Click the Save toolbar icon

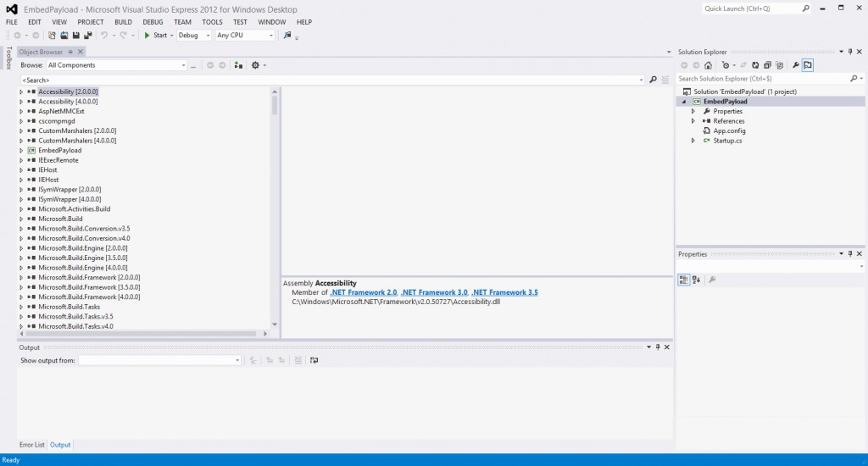coord(76,35)
